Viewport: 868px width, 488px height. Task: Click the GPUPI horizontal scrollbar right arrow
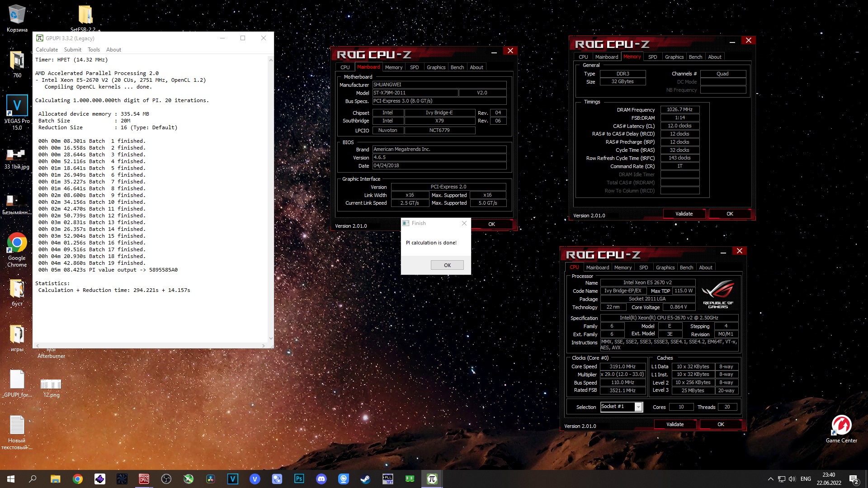coord(263,346)
